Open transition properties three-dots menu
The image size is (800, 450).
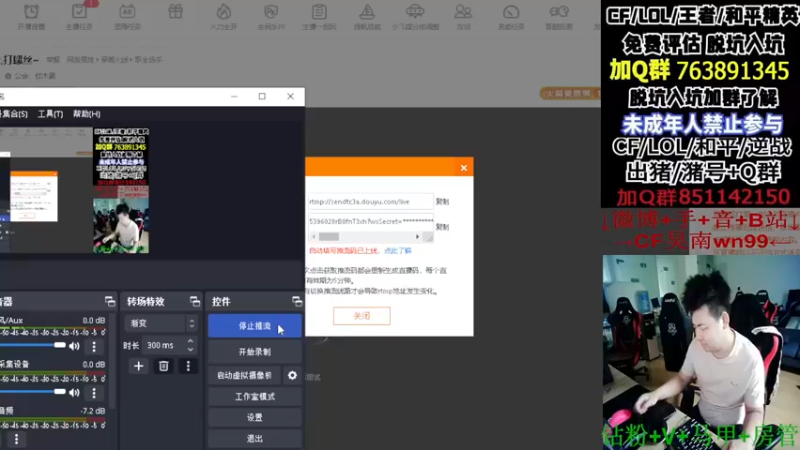pyautogui.click(x=188, y=366)
